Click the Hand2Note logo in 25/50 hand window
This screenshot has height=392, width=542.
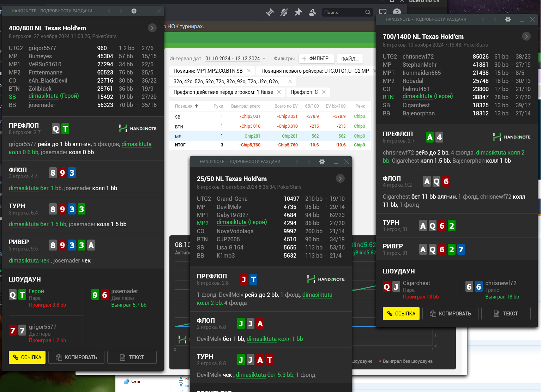(326, 279)
